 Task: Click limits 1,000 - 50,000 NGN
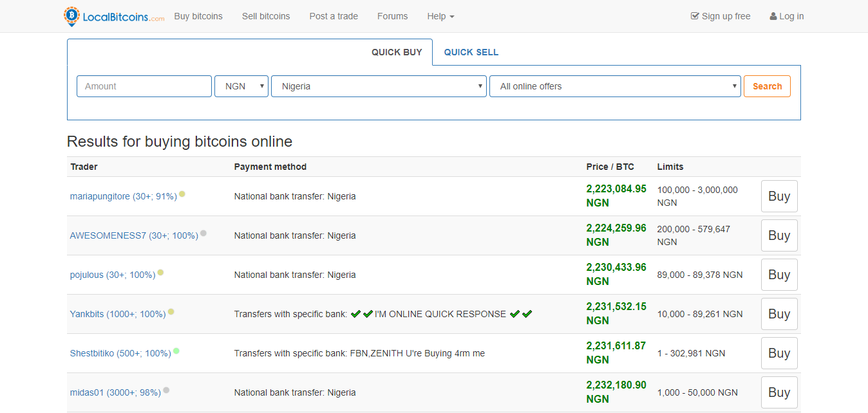tap(697, 392)
